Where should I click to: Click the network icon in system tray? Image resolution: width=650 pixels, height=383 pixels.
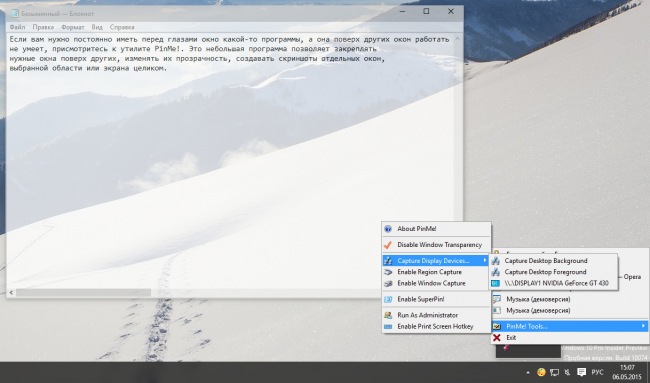coord(554,372)
